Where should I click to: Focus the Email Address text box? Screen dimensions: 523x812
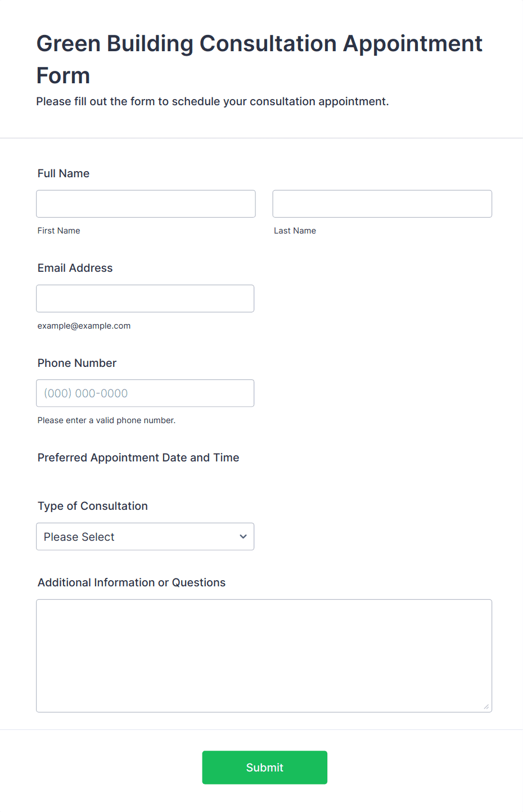(145, 298)
